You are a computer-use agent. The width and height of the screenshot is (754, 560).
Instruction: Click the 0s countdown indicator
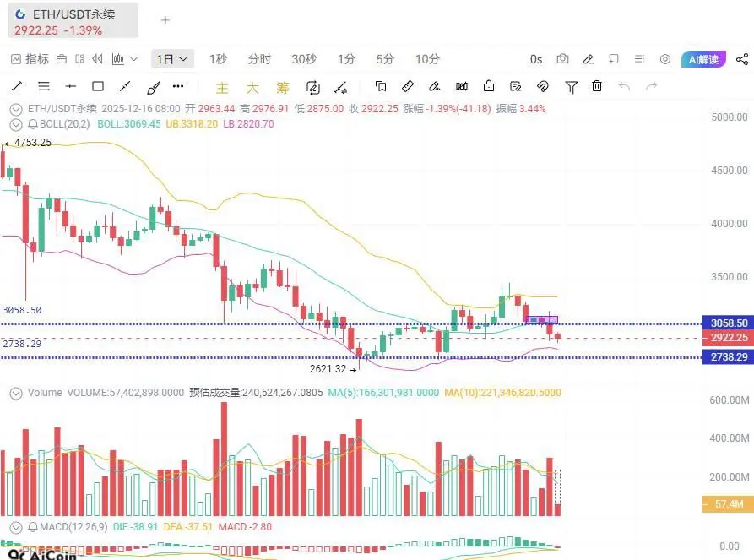point(536,59)
